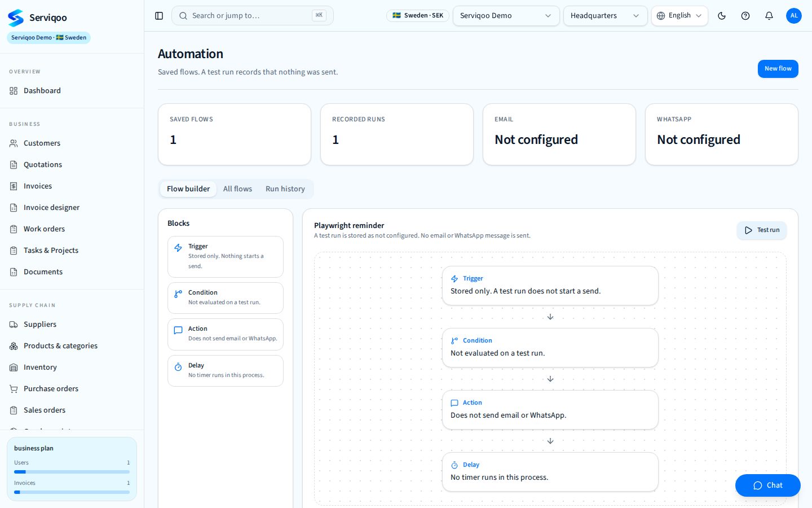812x508 pixels.
Task: Focus the Search or jump to field
Action: 253,16
